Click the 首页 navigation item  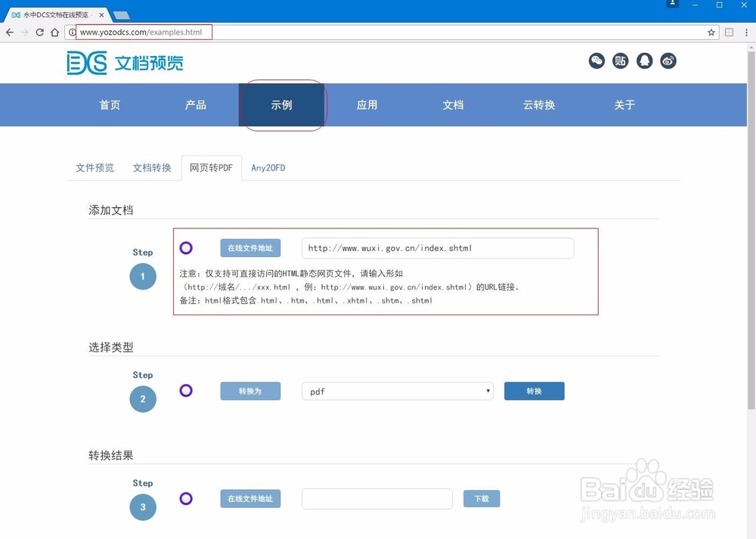[x=110, y=105]
